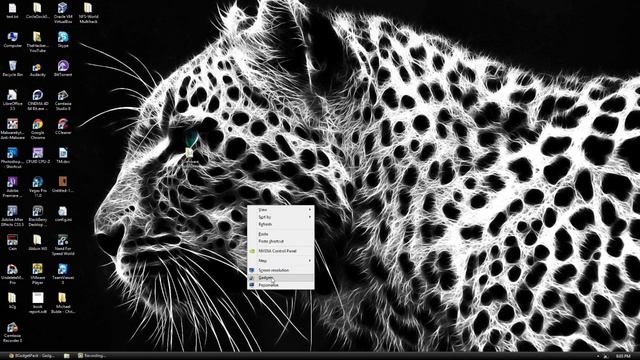Open the CircleDock folder icon
Screen dimensions: 640x360
(38, 12)
